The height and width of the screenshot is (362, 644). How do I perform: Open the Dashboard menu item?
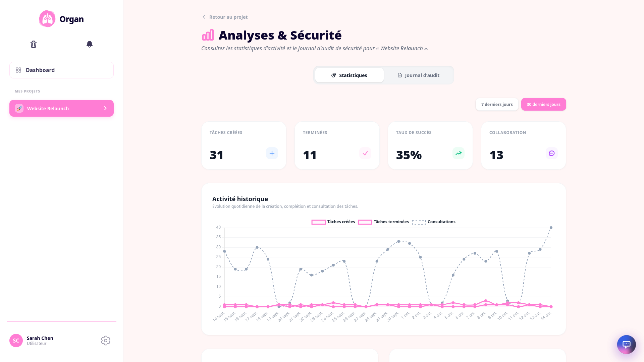[x=61, y=70]
